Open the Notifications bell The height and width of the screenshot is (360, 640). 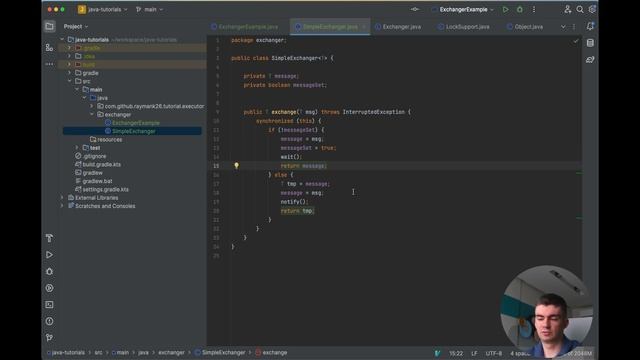pos(590,27)
